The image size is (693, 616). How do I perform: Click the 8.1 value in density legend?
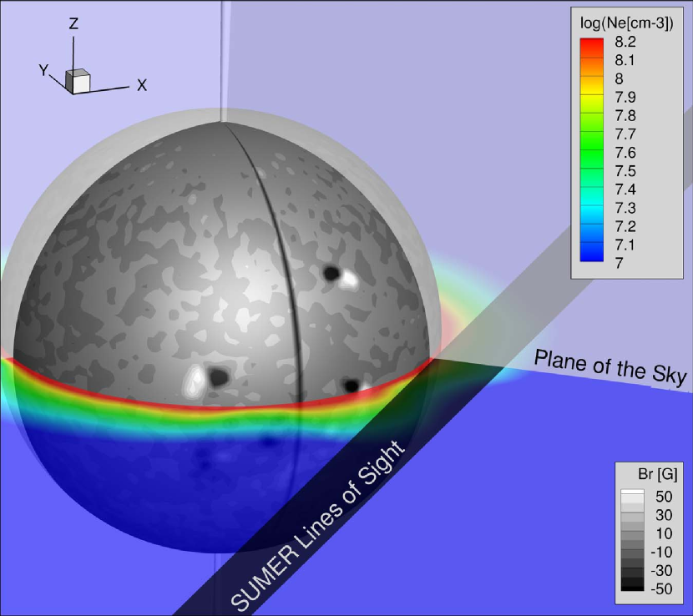click(x=625, y=60)
